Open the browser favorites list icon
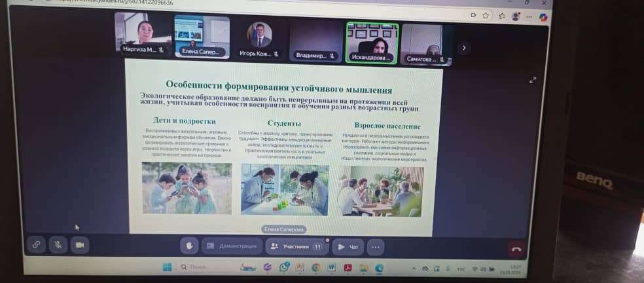The height and width of the screenshot is (283, 644). (501, 16)
